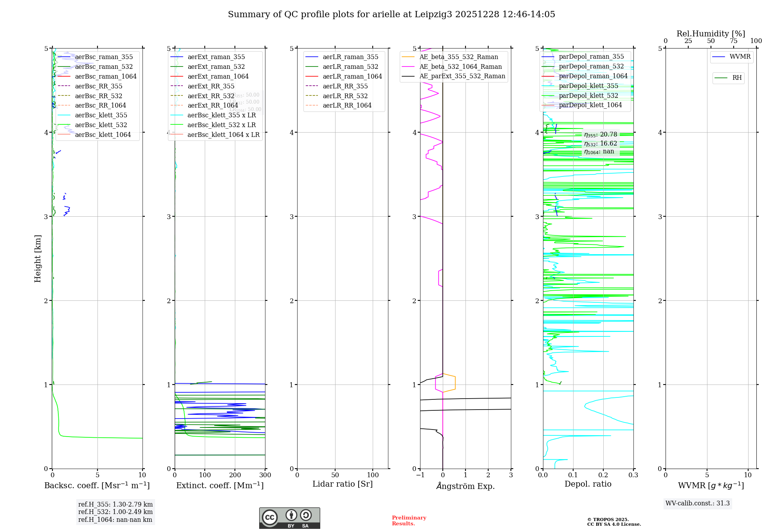Click the SA share-alike icon
This screenshot has height=532, width=783.
click(x=306, y=515)
